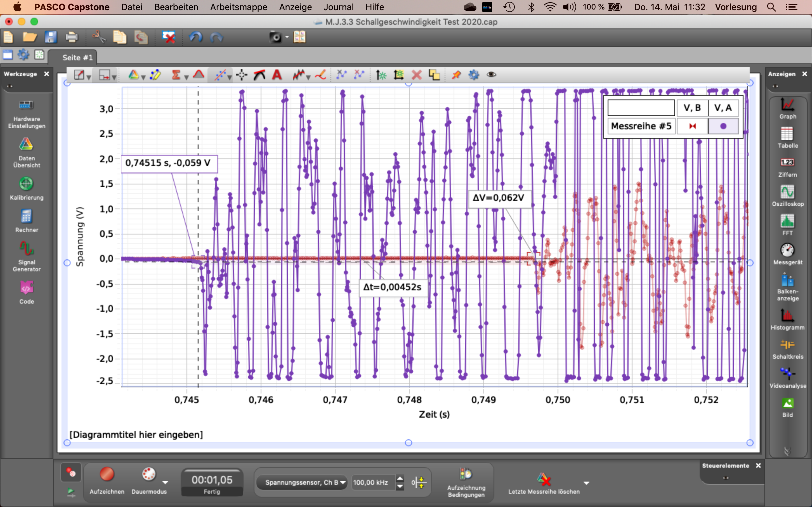Expand Letzte Messreihe löschen dropdown arrow
The image size is (812, 507).
[586, 483]
